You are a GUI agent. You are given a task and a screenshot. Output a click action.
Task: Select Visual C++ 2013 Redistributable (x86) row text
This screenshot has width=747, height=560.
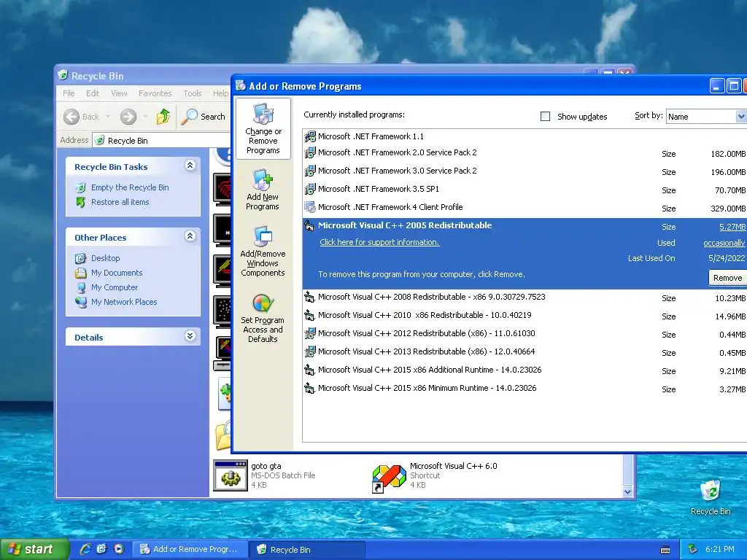point(426,352)
